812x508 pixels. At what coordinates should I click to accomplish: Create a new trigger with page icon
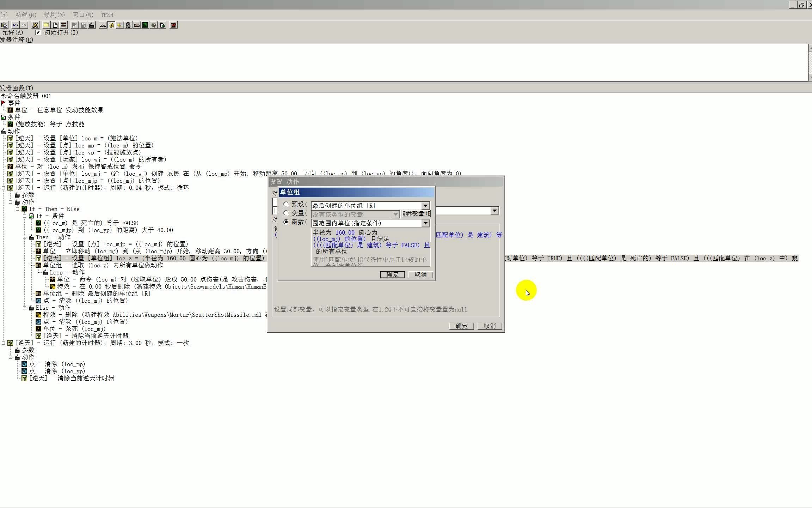pyautogui.click(x=55, y=25)
